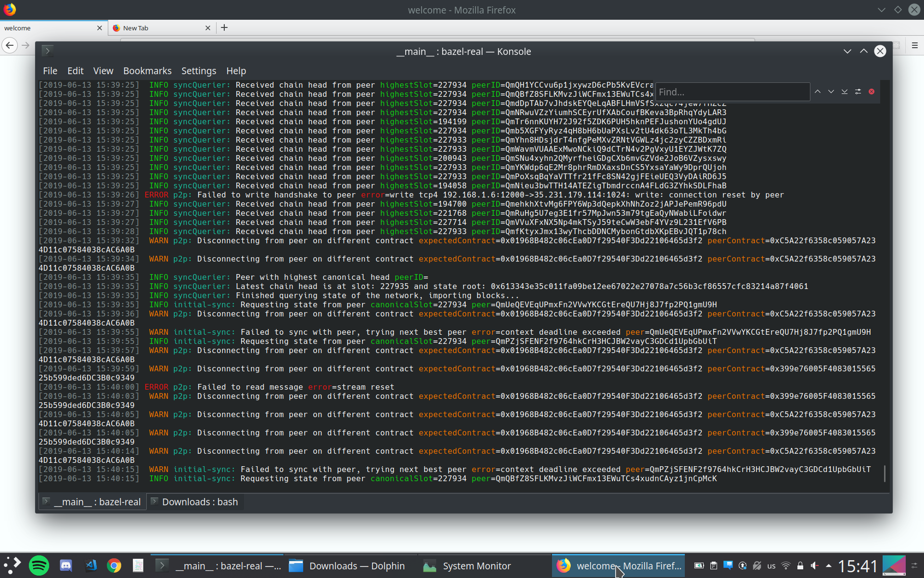Viewport: 924px width, 578px height.
Task: Open text editor from taskbar
Action: 138,565
